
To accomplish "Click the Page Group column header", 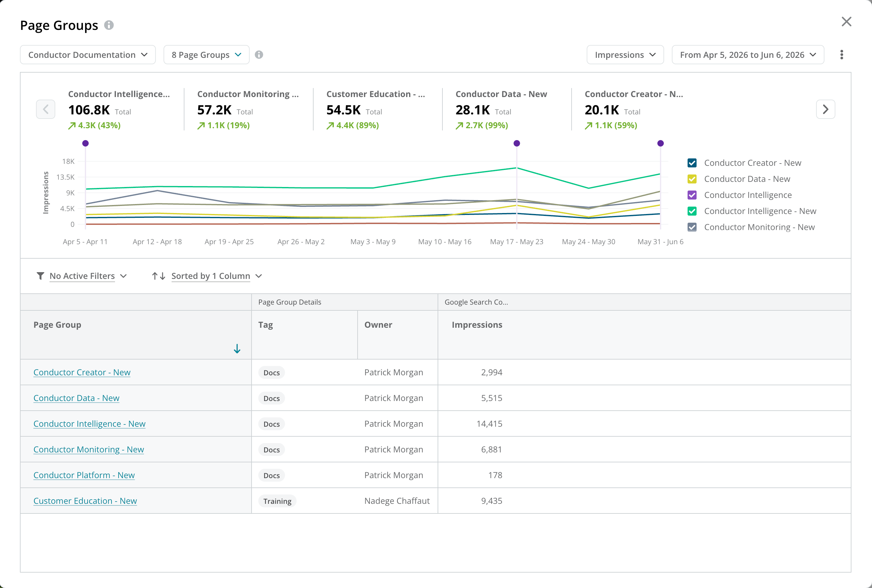I will [136, 334].
